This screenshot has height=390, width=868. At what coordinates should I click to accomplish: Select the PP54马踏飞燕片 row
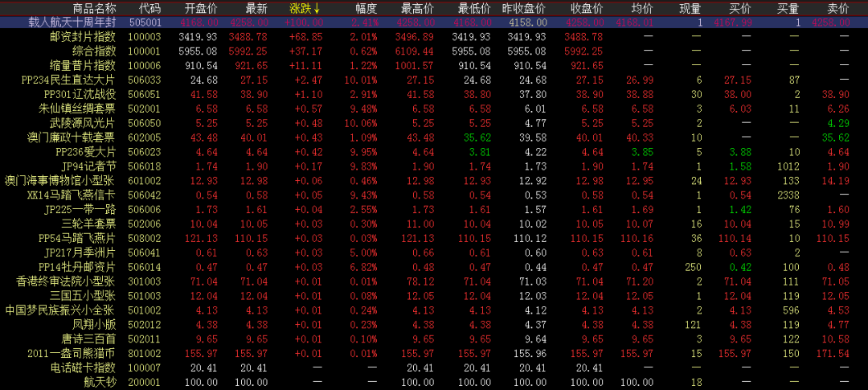[434, 238]
